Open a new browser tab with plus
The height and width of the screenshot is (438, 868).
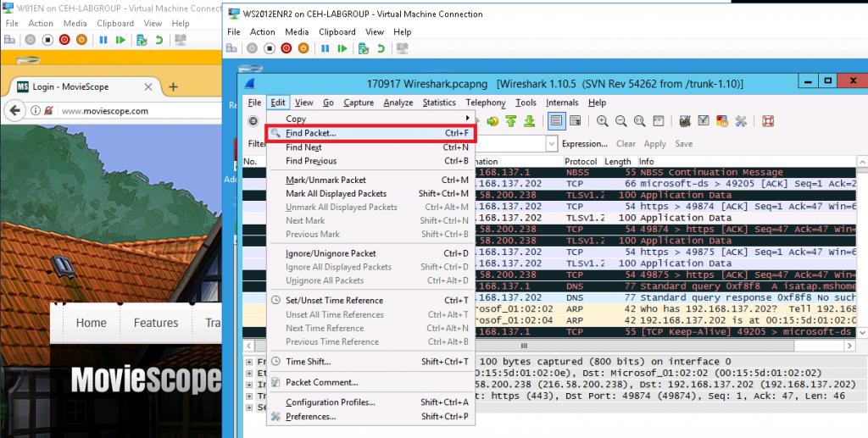173,86
